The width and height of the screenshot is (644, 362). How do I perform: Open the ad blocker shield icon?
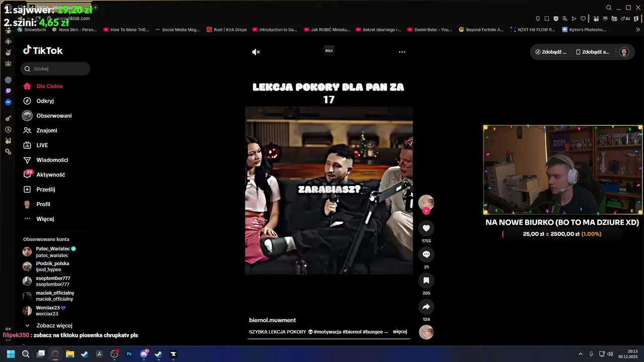coord(556,19)
